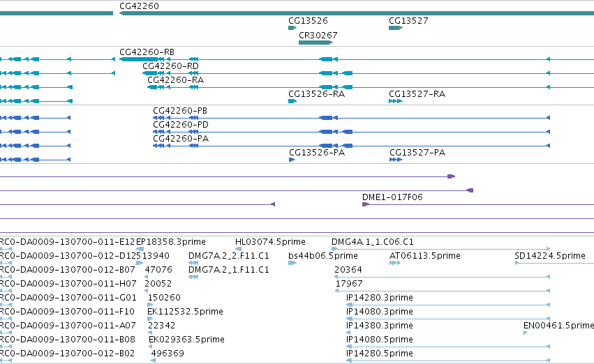Select the 17967 feature label
The width and height of the screenshot is (594, 364).
[349, 284]
